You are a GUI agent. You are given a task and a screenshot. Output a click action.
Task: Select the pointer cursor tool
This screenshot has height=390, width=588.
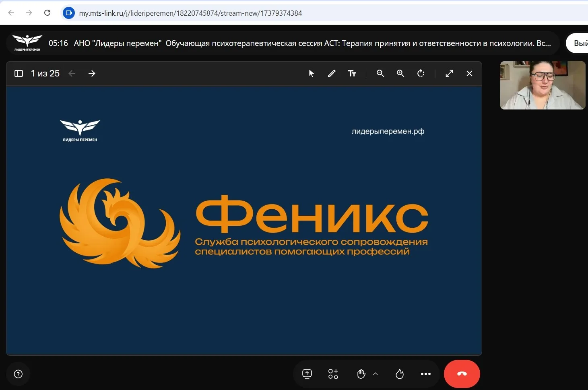pos(311,73)
